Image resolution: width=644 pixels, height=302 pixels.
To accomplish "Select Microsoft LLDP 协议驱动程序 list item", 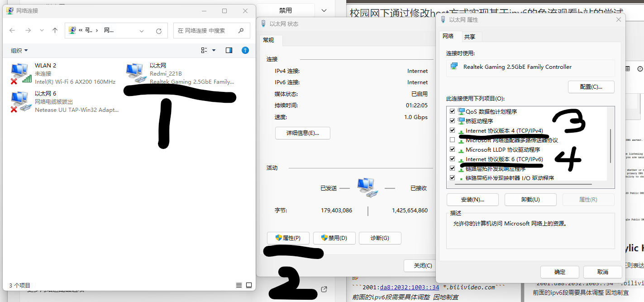I will (503, 149).
